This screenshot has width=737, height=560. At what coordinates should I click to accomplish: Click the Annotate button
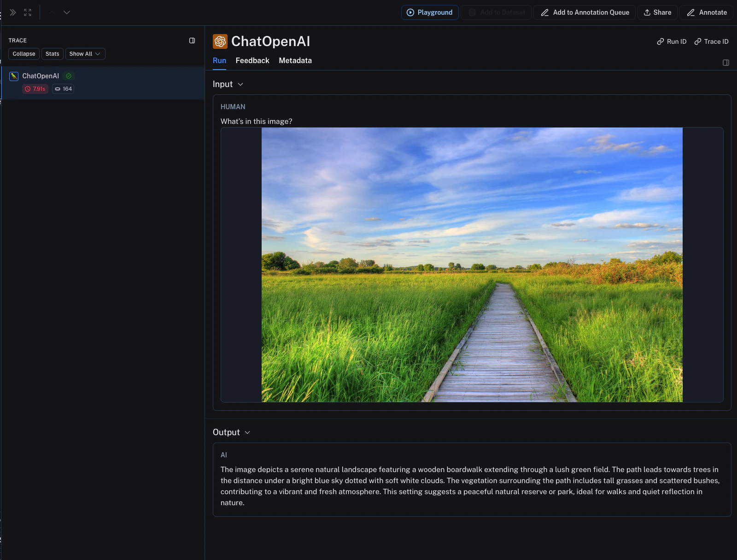pos(707,12)
